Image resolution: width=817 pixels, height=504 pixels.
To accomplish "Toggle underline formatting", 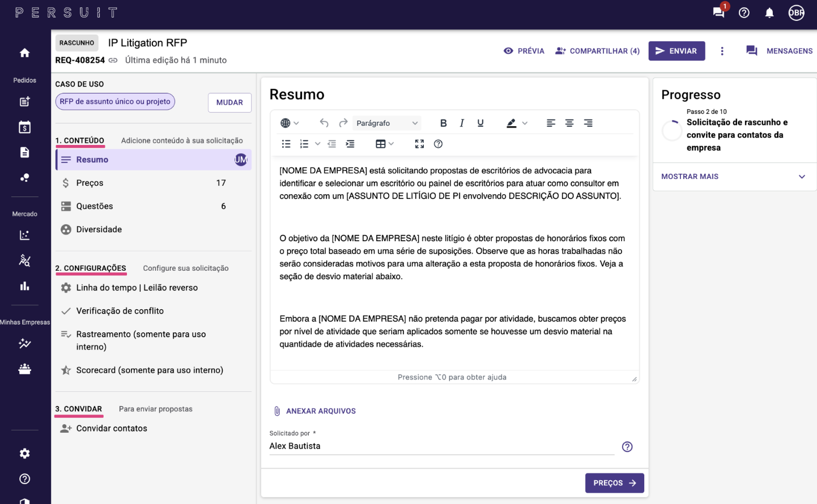I will coord(480,123).
